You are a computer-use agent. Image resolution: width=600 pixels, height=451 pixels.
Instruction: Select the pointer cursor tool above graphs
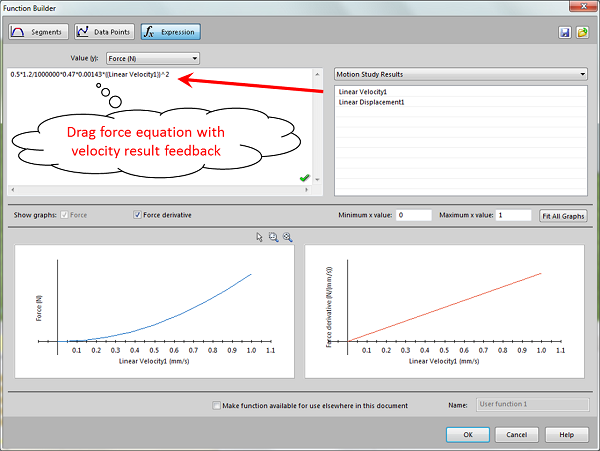[x=260, y=237]
